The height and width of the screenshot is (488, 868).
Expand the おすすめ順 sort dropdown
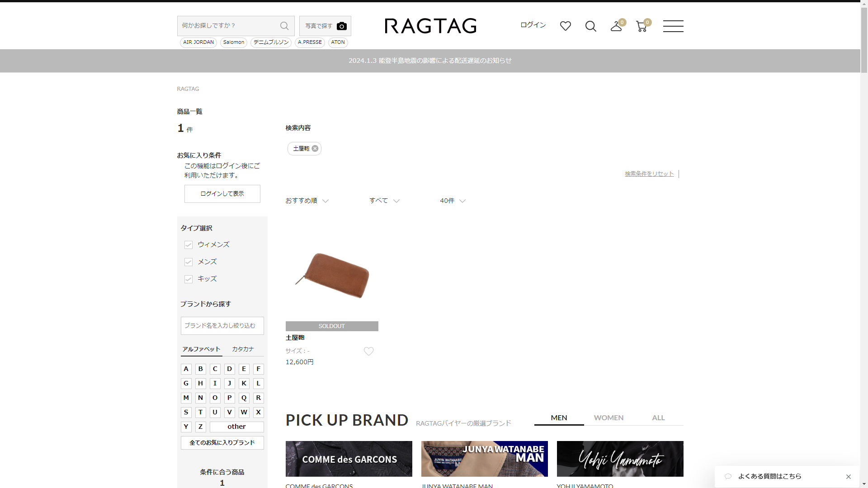pos(307,201)
